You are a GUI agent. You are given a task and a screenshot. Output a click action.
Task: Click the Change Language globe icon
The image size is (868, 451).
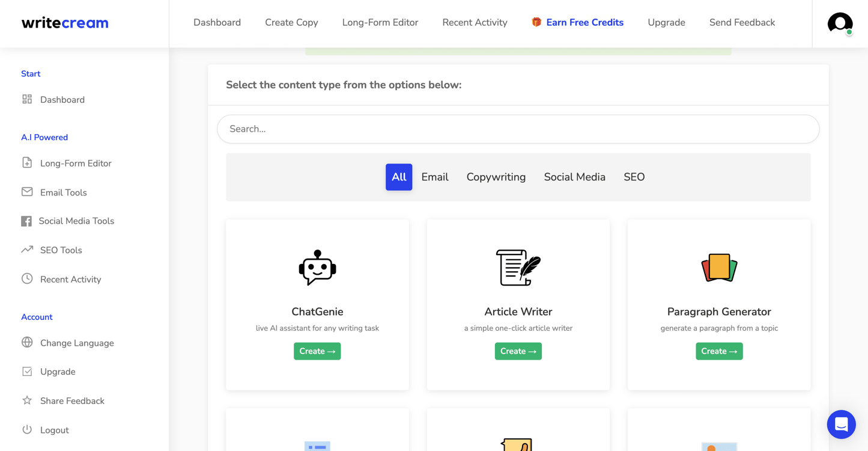27,342
